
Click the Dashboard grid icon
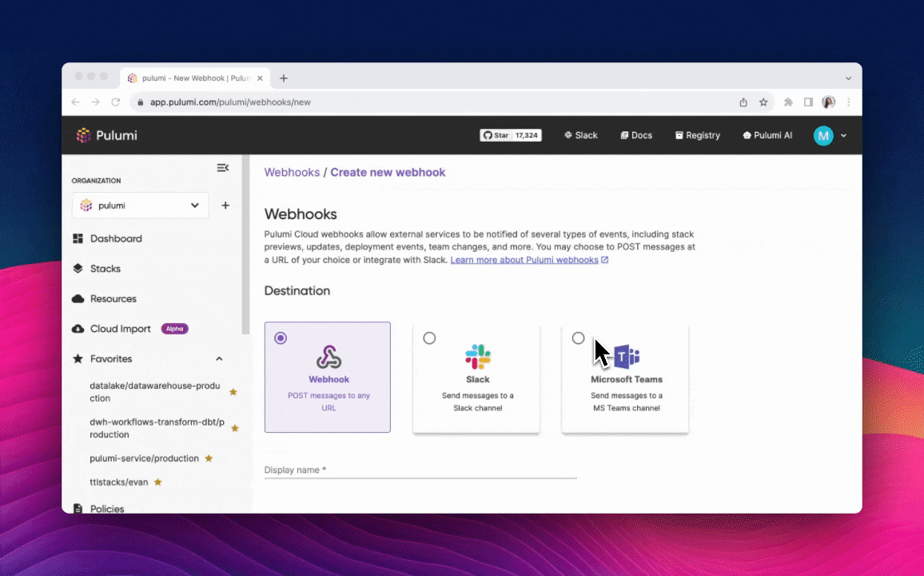click(78, 238)
